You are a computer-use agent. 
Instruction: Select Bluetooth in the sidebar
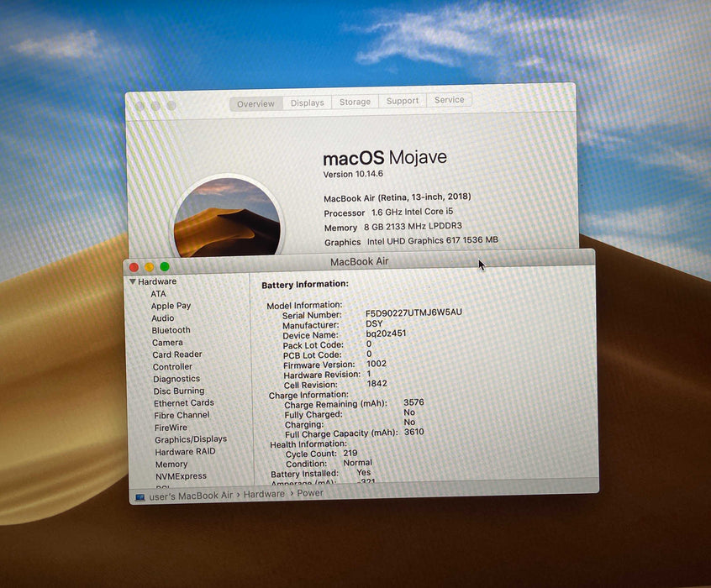(171, 330)
